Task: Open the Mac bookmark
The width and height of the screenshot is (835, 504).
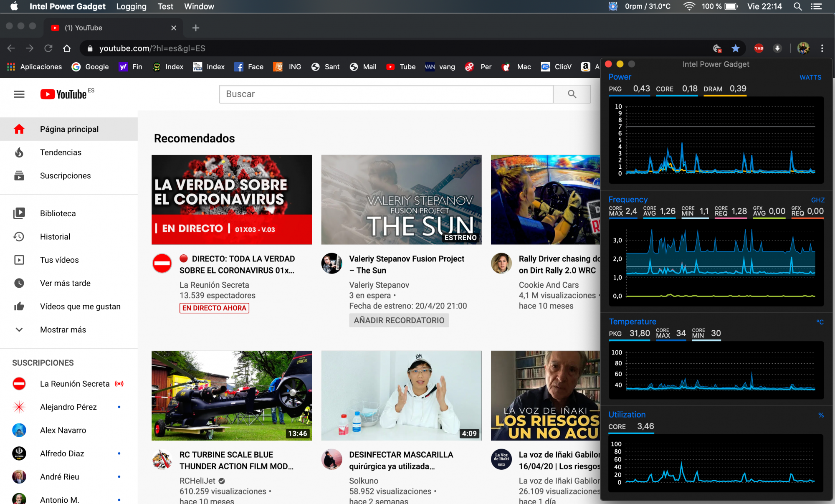Action: click(516, 67)
